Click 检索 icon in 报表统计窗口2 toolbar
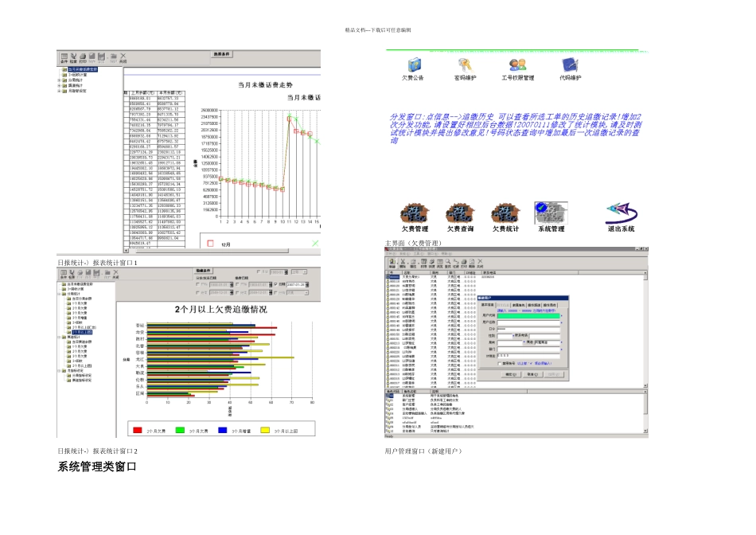 pyautogui.click(x=72, y=274)
